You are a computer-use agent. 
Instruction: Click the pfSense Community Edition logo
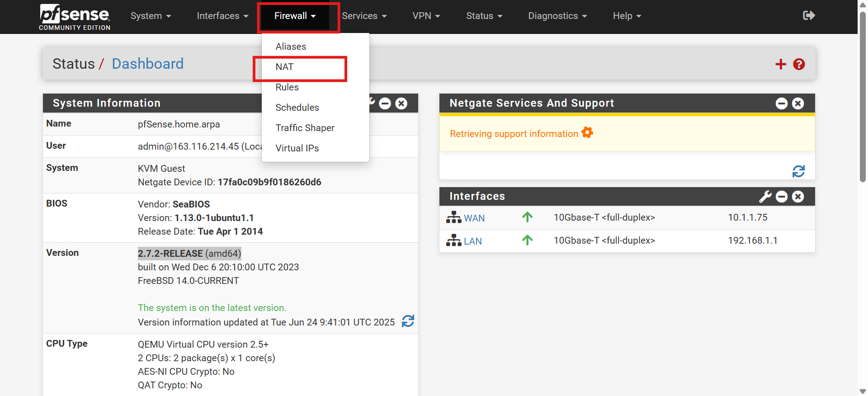[x=75, y=17]
